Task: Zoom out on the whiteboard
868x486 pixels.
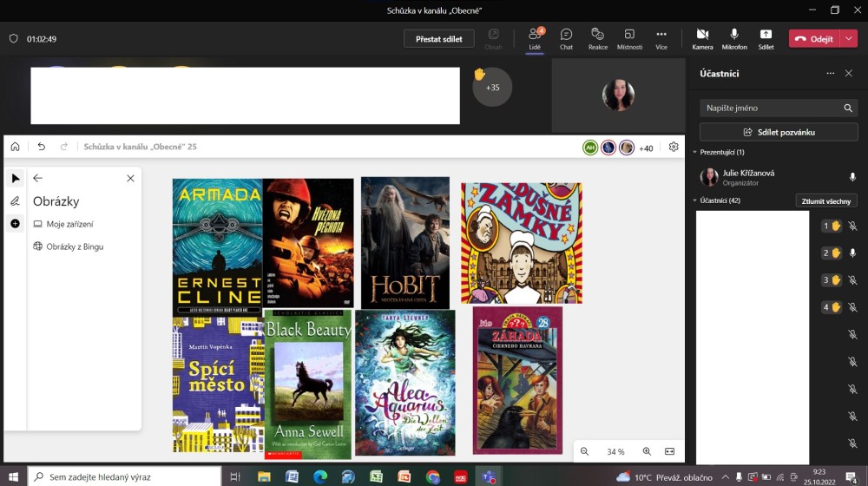Action: pos(584,451)
